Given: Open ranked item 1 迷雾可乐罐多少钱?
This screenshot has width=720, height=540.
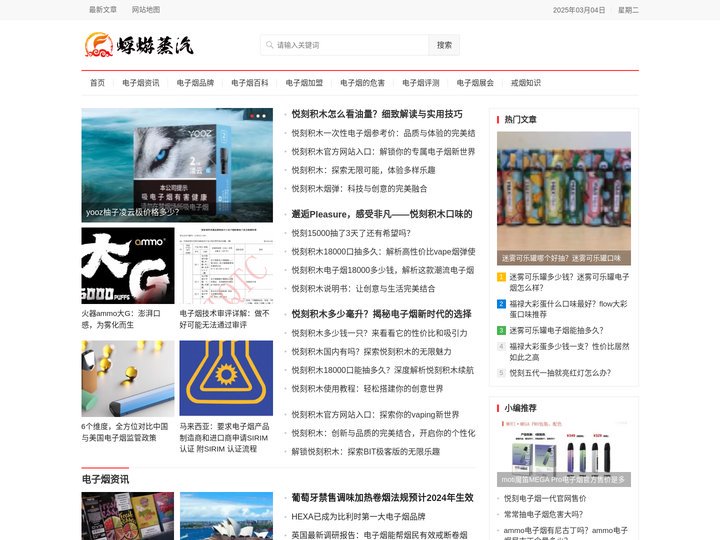Looking at the screenshot, I should (x=569, y=282).
